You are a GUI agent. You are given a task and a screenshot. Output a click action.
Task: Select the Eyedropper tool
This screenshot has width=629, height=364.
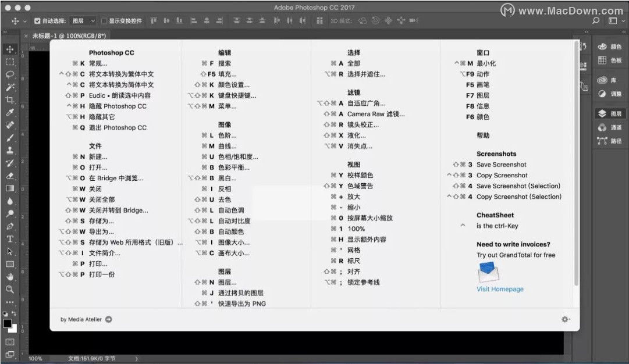pos(10,113)
